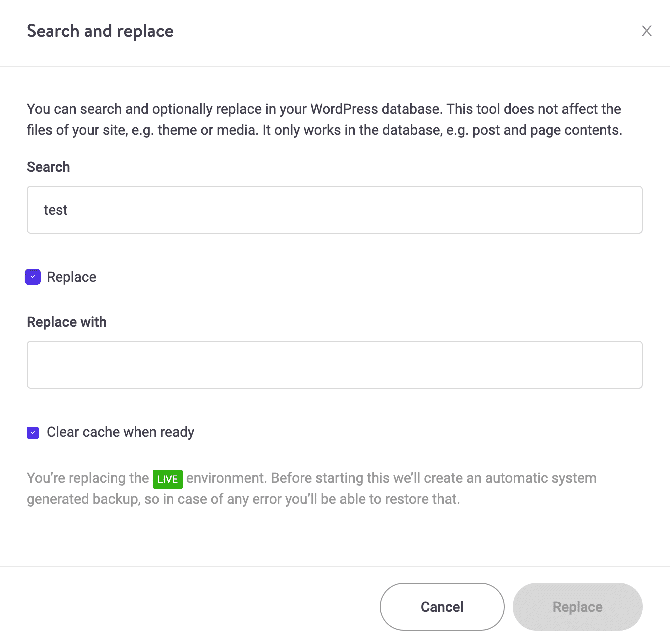Click the empty Replace with field
The height and width of the screenshot is (644, 670).
(334, 365)
